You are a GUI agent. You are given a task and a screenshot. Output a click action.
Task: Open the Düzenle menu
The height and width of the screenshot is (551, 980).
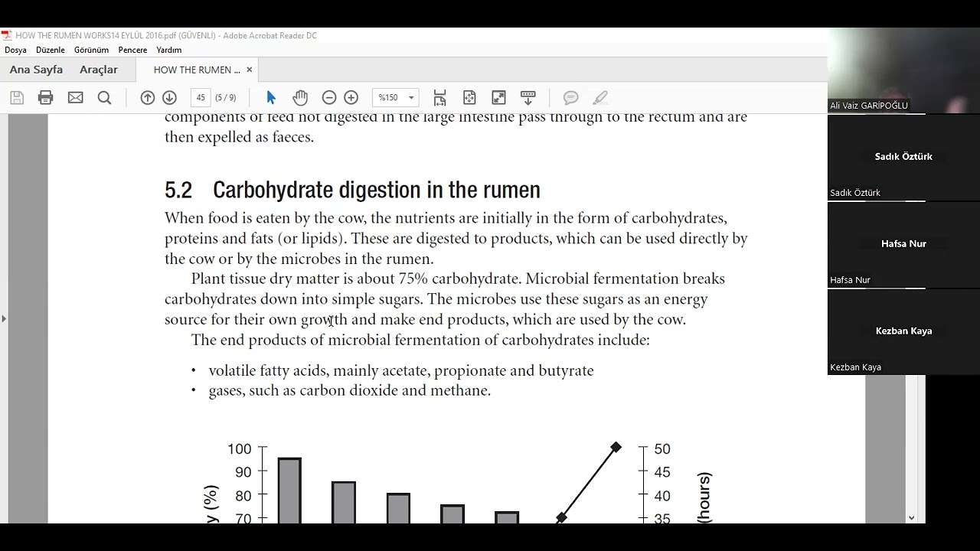click(x=51, y=50)
